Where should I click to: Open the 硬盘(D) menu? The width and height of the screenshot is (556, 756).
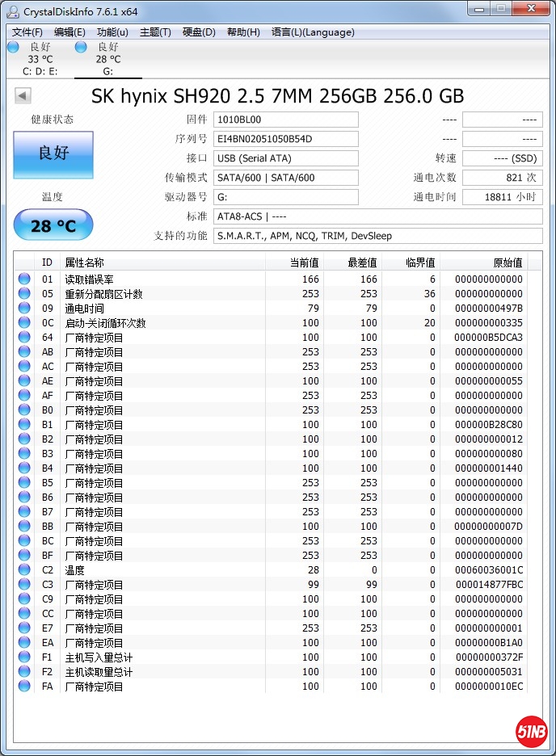point(199,32)
